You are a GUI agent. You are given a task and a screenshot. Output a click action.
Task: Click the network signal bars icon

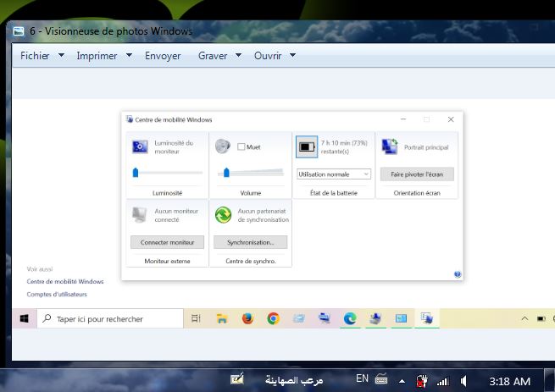click(x=443, y=381)
